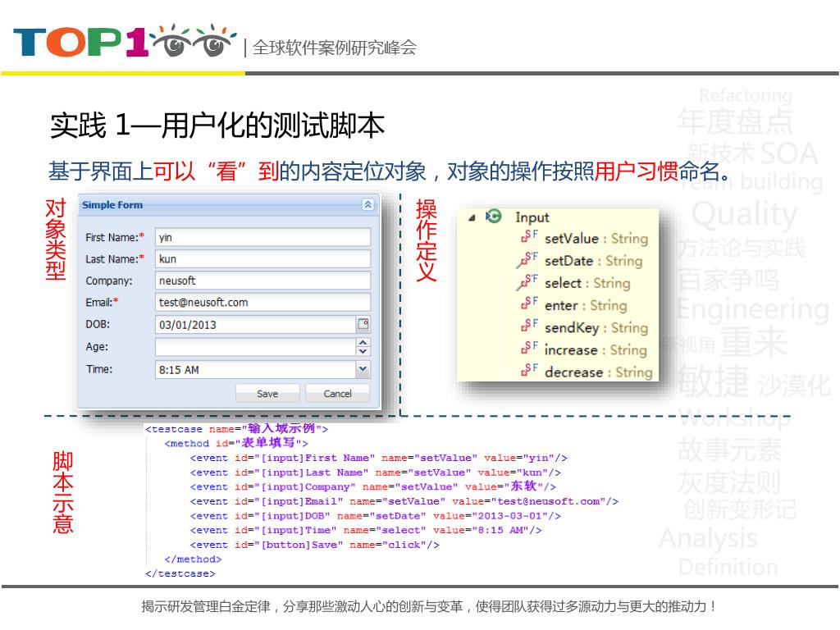
Task: Select increase : String member
Action: (596, 349)
